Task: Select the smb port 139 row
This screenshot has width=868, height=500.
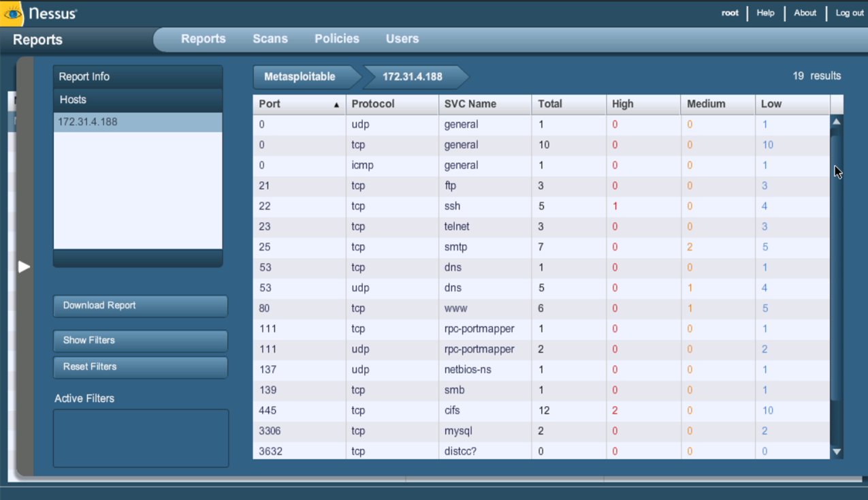Action: (541, 390)
